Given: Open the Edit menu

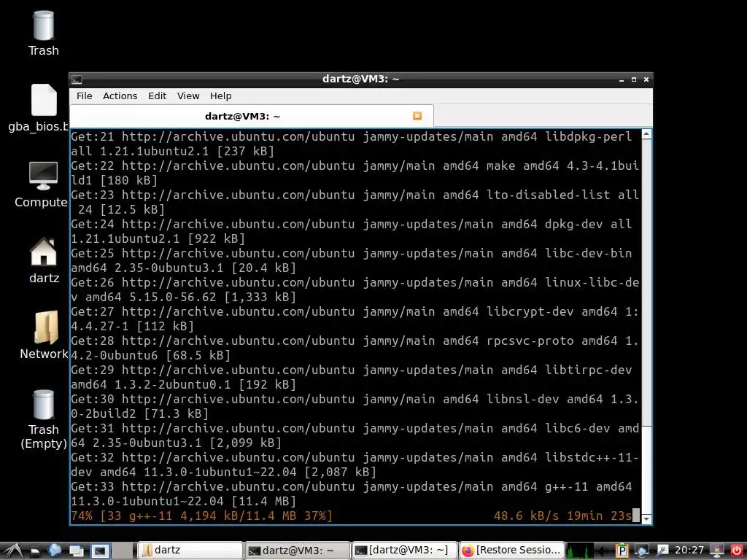Looking at the screenshot, I should [158, 96].
